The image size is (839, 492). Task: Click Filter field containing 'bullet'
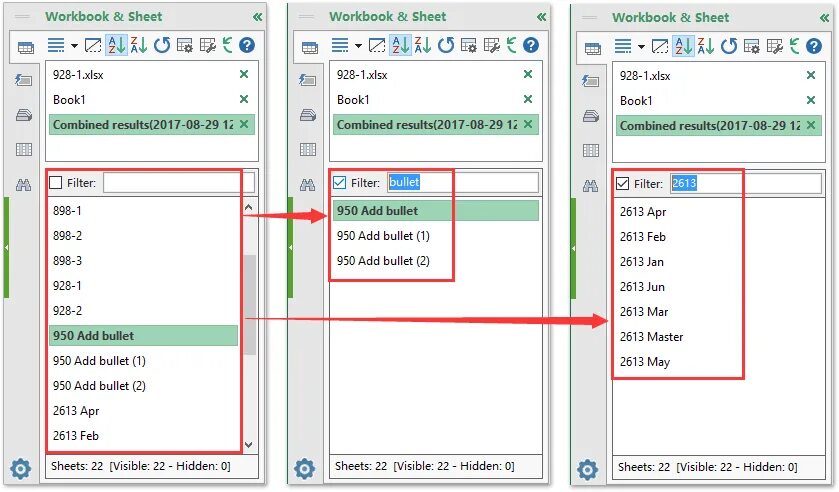click(463, 183)
